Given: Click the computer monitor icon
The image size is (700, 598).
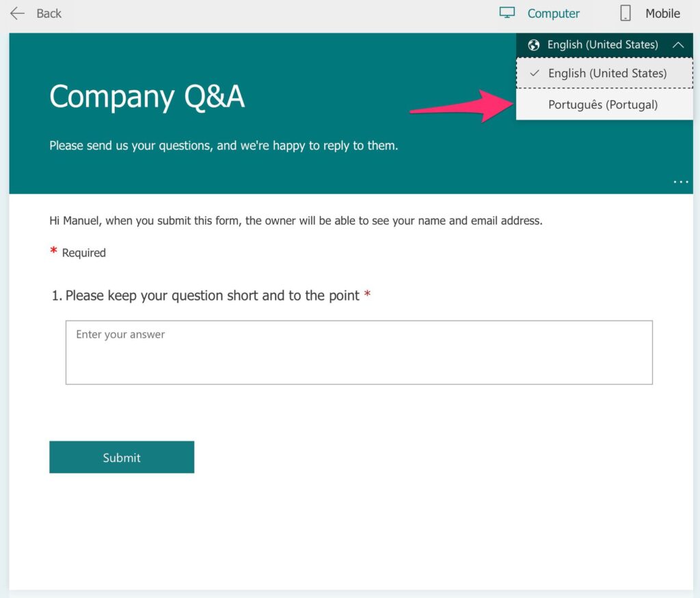Looking at the screenshot, I should [x=507, y=12].
